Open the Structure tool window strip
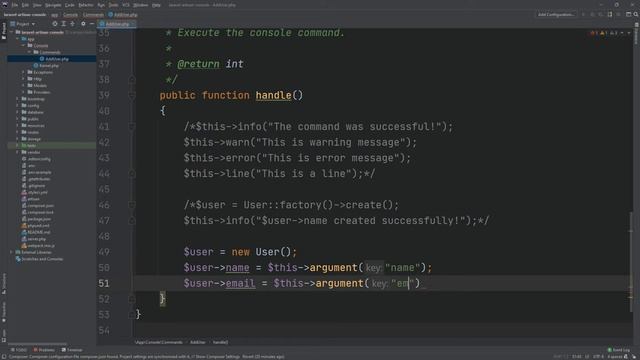The height and width of the screenshot is (360, 640). 4,284
